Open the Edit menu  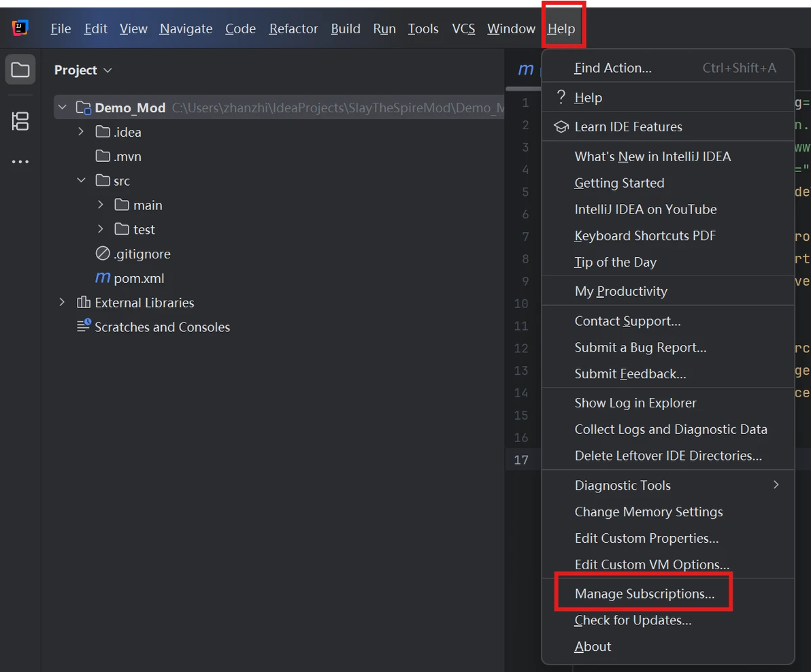click(x=96, y=29)
